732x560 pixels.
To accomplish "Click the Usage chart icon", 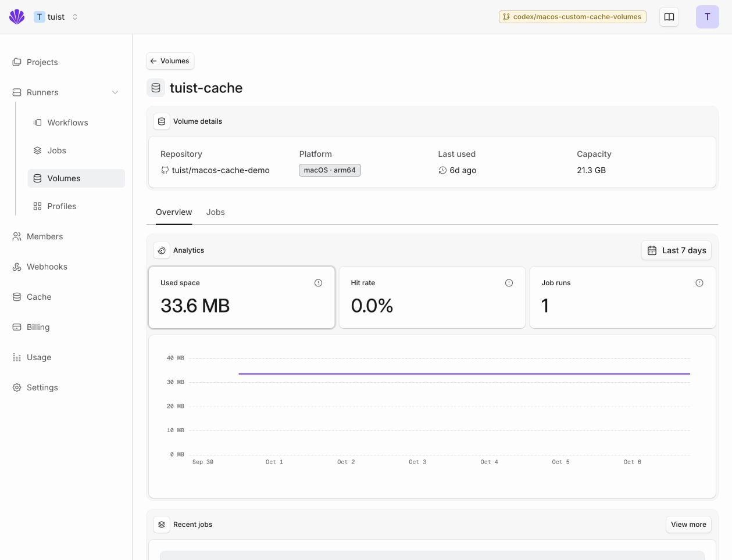I will pyautogui.click(x=17, y=357).
